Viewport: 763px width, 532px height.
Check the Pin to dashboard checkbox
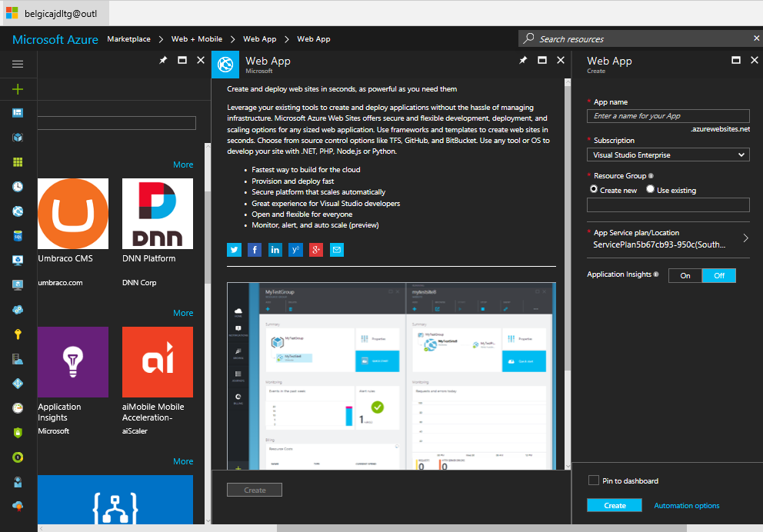click(593, 480)
